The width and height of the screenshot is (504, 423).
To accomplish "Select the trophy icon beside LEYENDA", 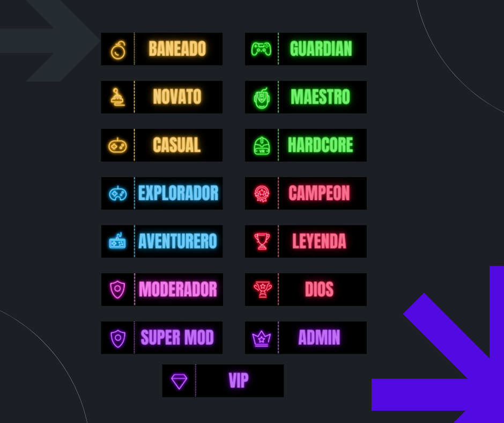I will point(262,242).
